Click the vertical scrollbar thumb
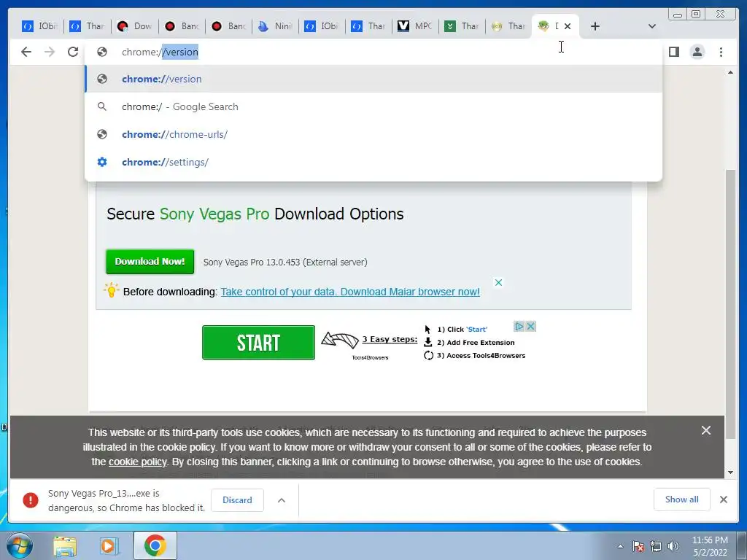 tap(730, 304)
